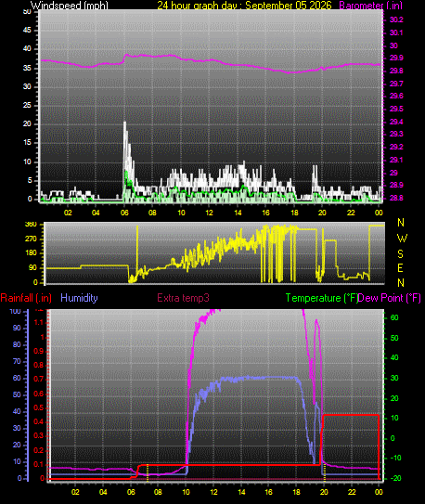Click the S compass label beside direction chart
Image resolution: width=425 pixels, height=504 pixels.
click(400, 254)
